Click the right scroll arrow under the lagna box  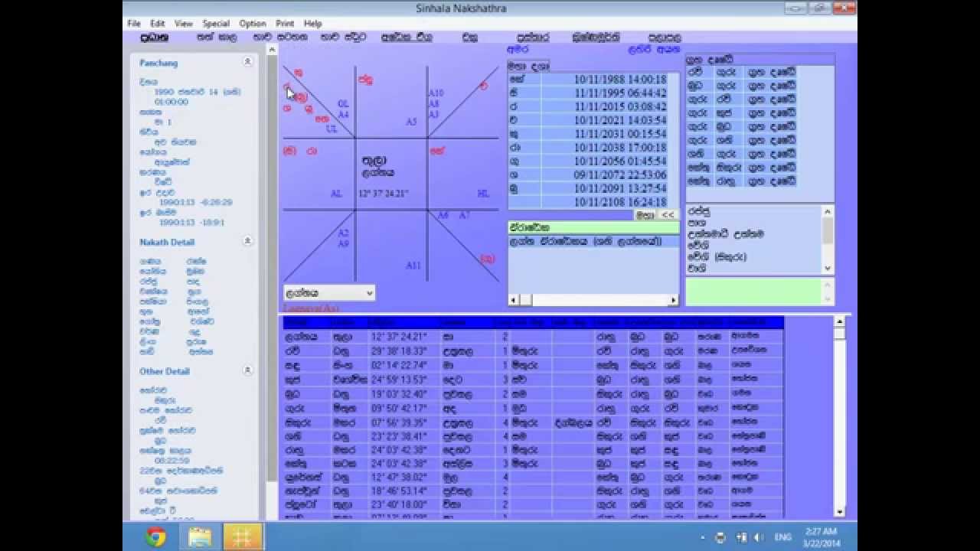673,301
